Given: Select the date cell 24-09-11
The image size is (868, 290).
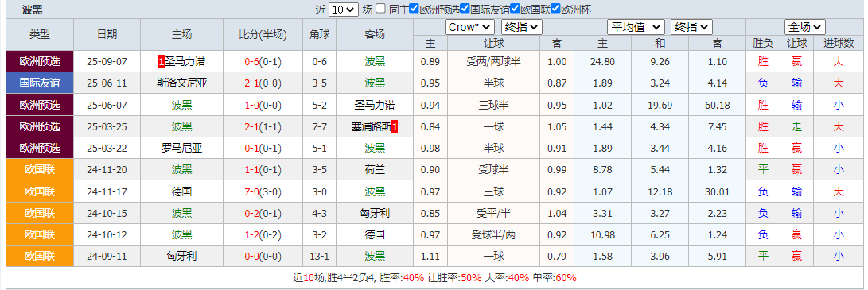Looking at the screenshot, I should pos(107,257).
